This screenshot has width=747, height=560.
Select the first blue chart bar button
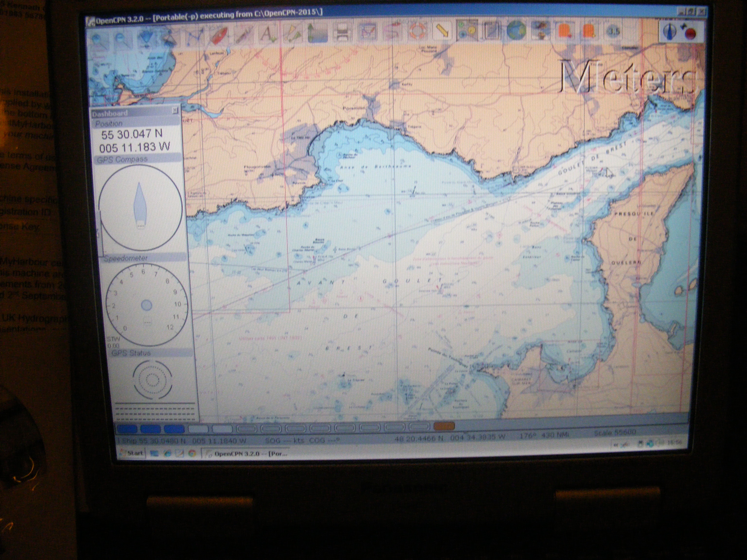click(x=127, y=429)
